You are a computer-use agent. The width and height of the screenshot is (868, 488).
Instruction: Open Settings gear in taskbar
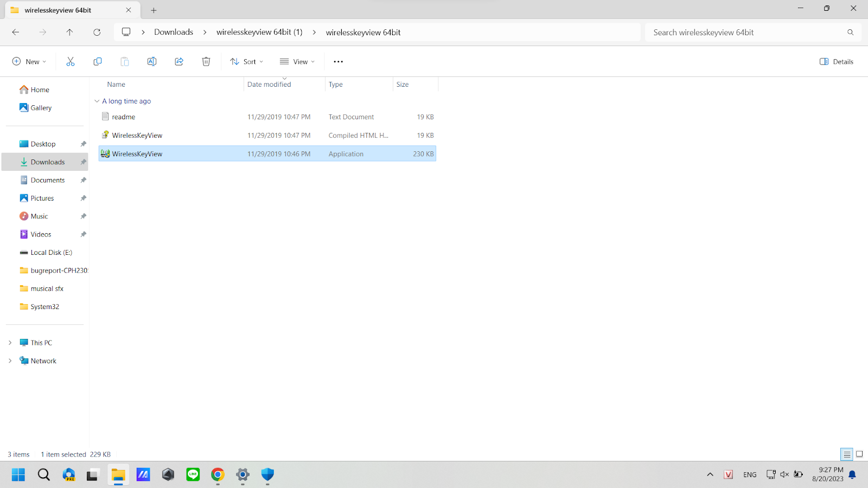pos(242,475)
